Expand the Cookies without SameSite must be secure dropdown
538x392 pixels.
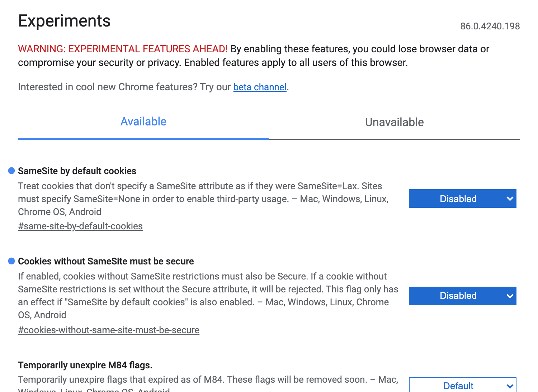point(462,296)
